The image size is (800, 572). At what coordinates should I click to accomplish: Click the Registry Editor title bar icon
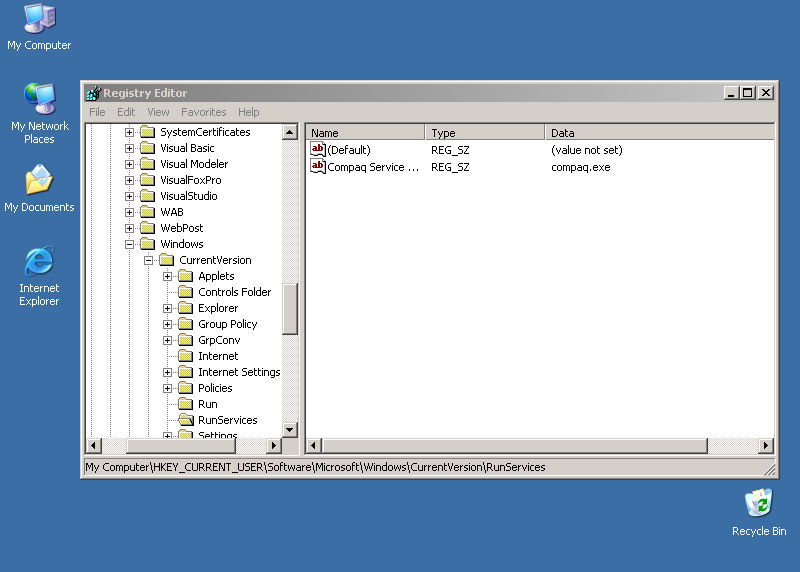point(93,93)
